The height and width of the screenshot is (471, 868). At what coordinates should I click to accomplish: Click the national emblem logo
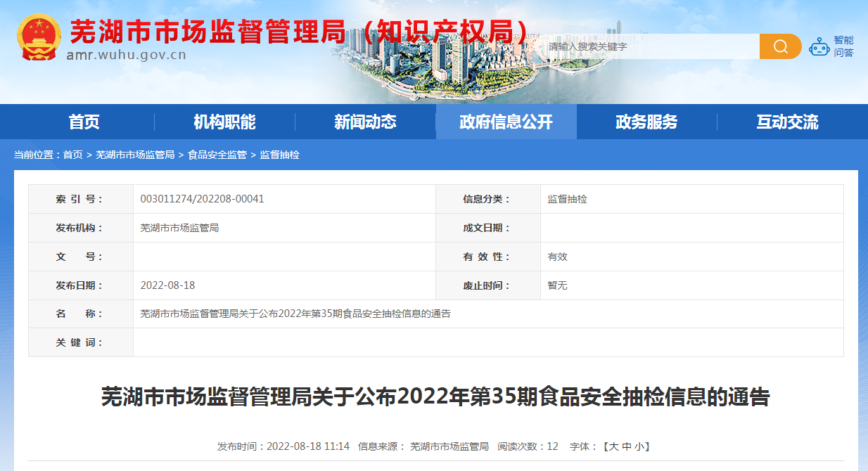tap(39, 38)
